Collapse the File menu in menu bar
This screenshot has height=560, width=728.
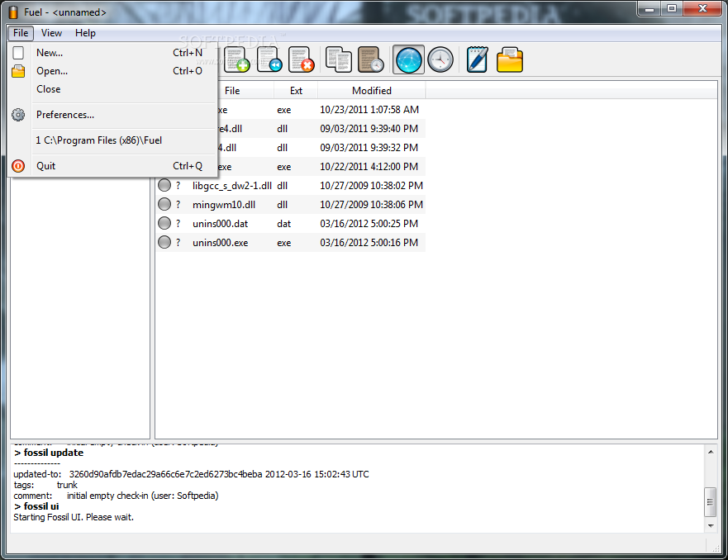21,33
